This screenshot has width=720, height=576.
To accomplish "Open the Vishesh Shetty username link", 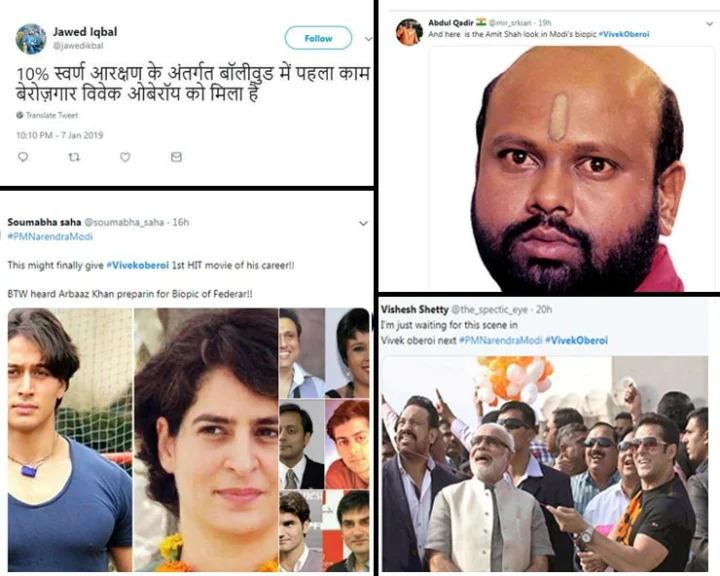I will [x=414, y=309].
